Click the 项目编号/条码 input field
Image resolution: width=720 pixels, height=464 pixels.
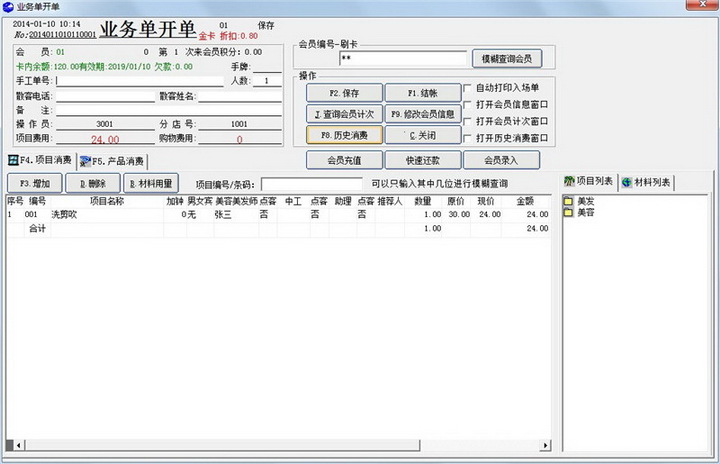coord(312,184)
